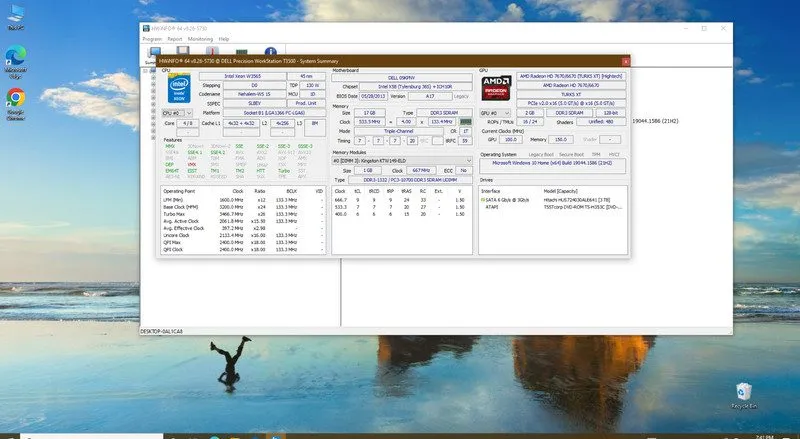
Task: Click the PCIe v2.0 x16 bus field
Action: coord(571,104)
